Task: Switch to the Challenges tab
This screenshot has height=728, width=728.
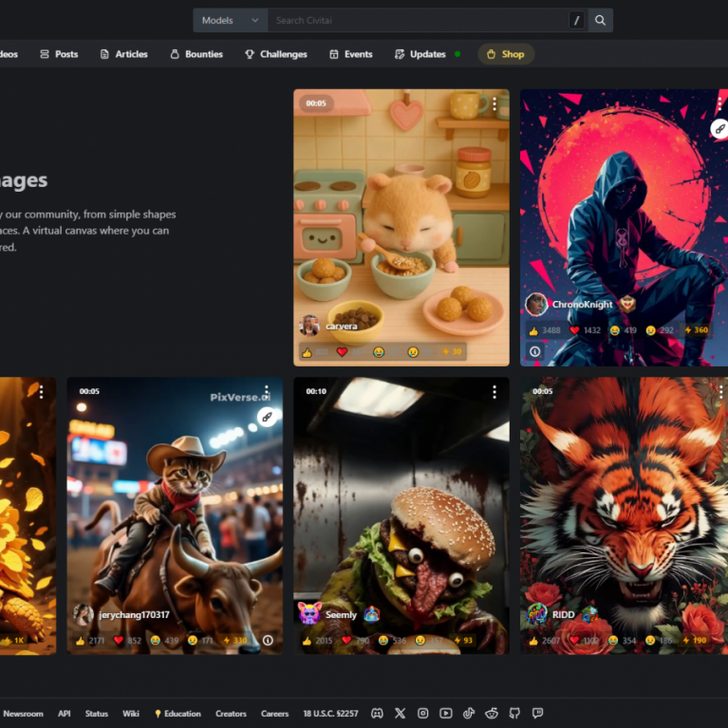Action: click(x=276, y=54)
